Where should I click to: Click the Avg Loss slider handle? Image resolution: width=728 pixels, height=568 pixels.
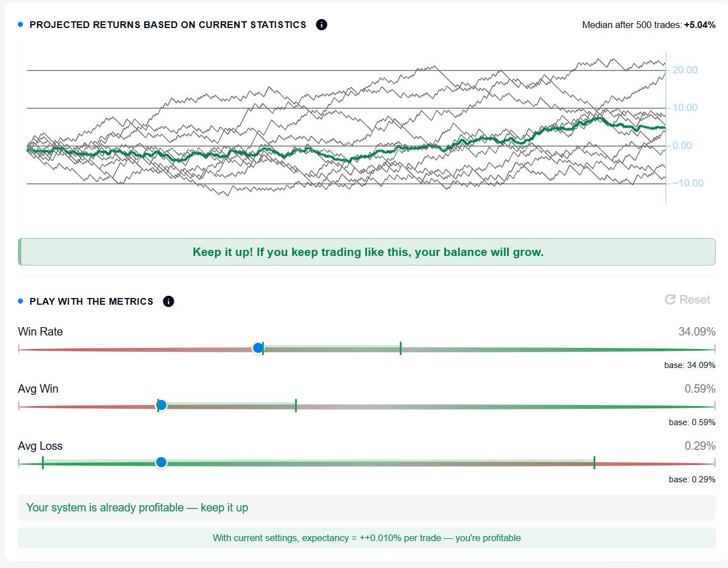click(x=161, y=462)
